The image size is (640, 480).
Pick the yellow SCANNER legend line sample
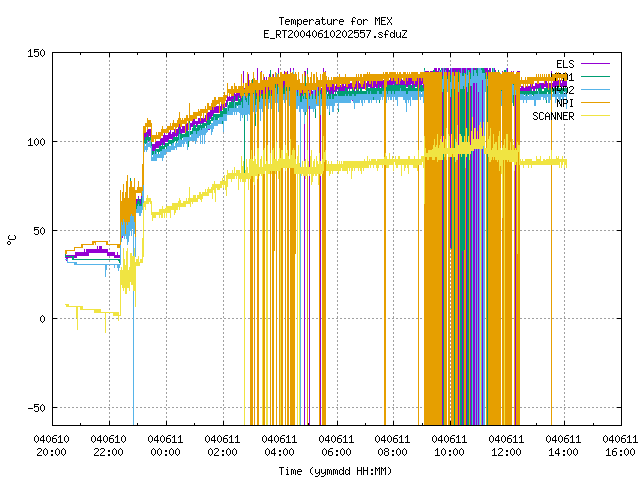(595, 116)
